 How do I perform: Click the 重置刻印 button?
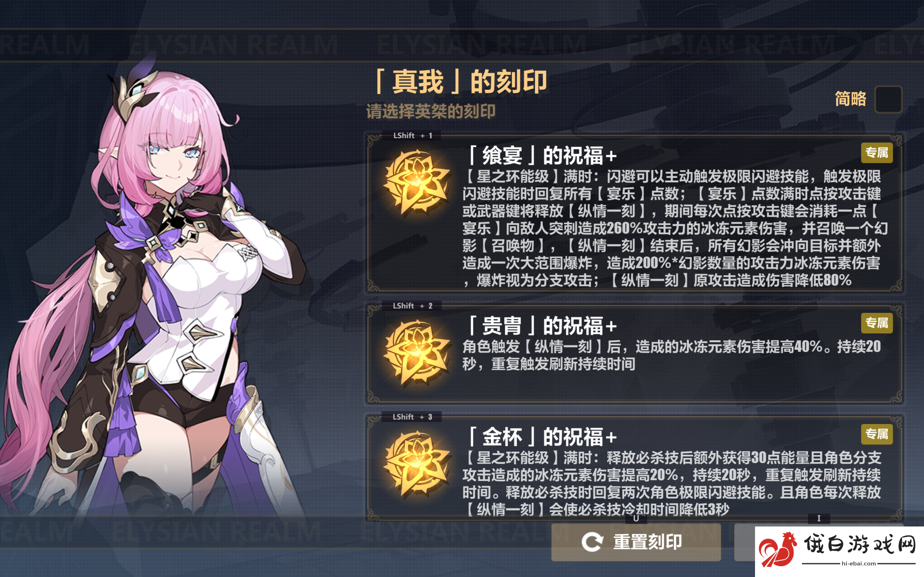tap(636, 542)
